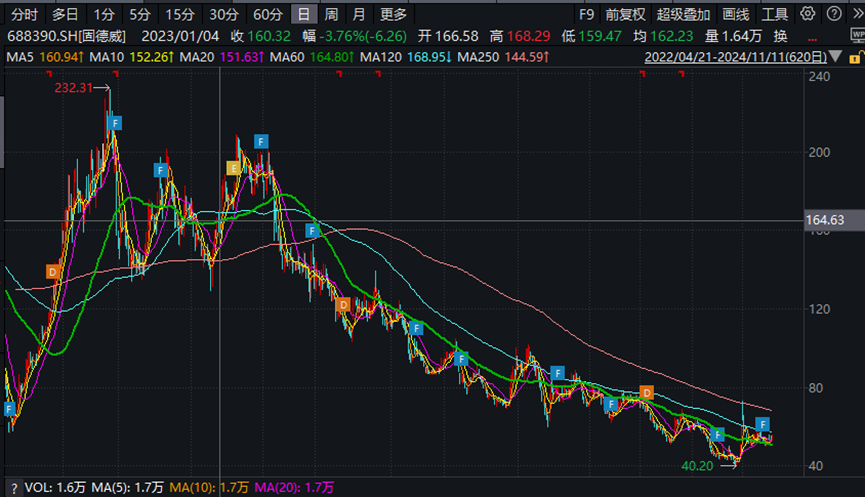Click the orange D marker near the 120 level
The height and width of the screenshot is (497, 865).
pyautogui.click(x=343, y=304)
